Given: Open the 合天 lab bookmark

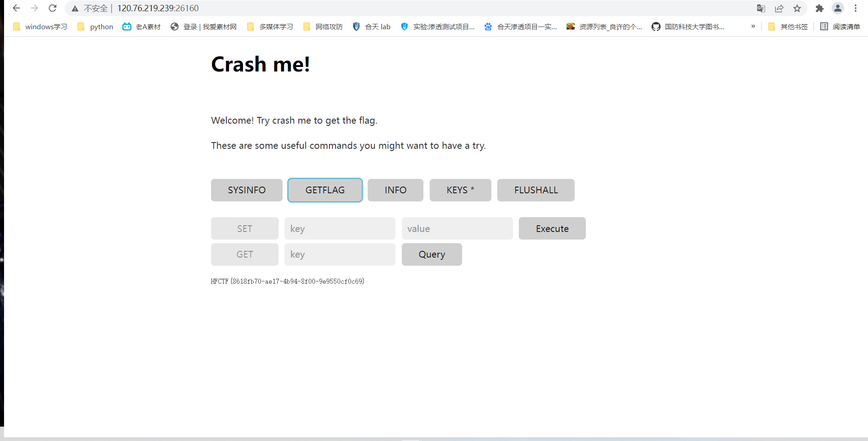Looking at the screenshot, I should coord(372,27).
